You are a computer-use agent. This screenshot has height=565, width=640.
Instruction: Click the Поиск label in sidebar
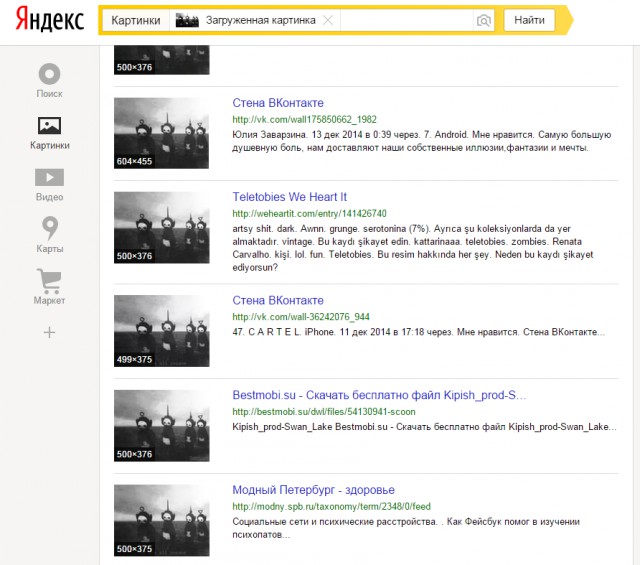tap(49, 93)
